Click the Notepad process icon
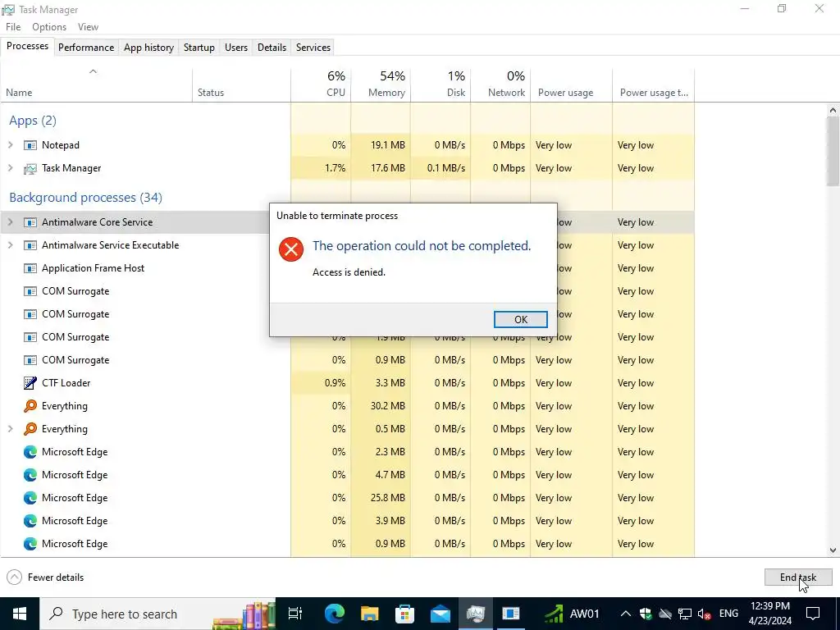The image size is (840, 630). (30, 145)
